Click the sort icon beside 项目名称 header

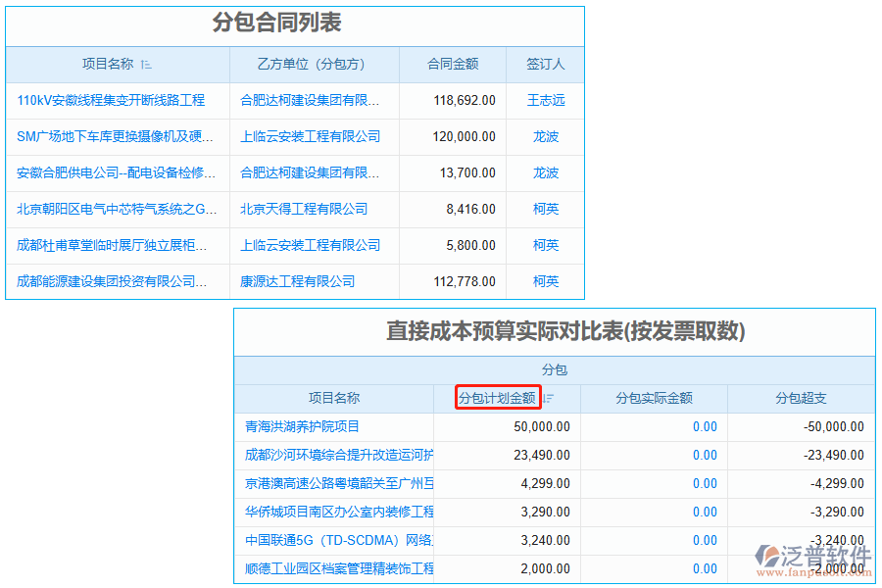(147, 65)
